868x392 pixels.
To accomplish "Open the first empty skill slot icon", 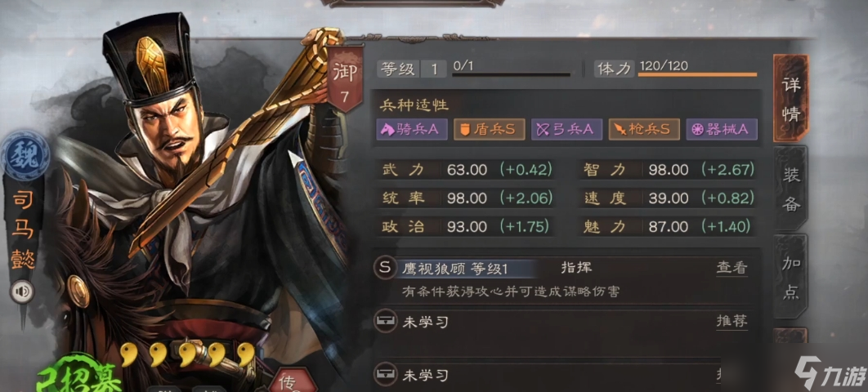I will (385, 321).
